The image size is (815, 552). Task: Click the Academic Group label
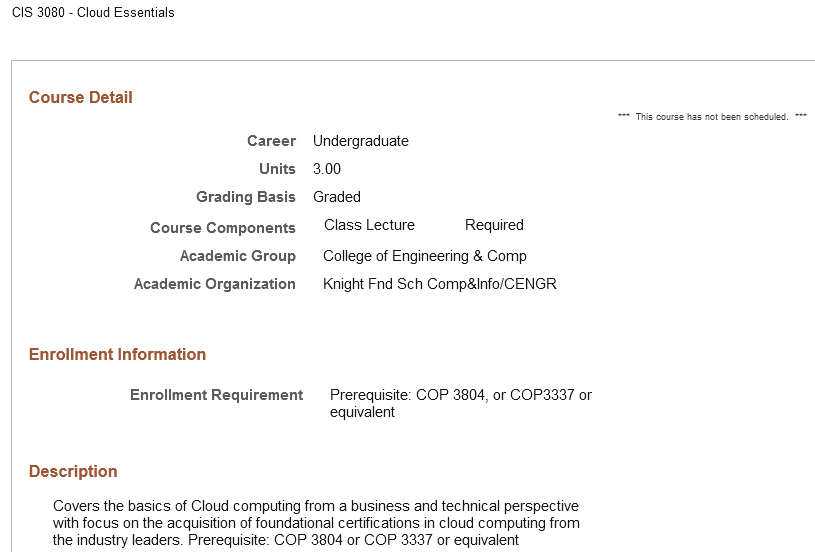click(238, 256)
